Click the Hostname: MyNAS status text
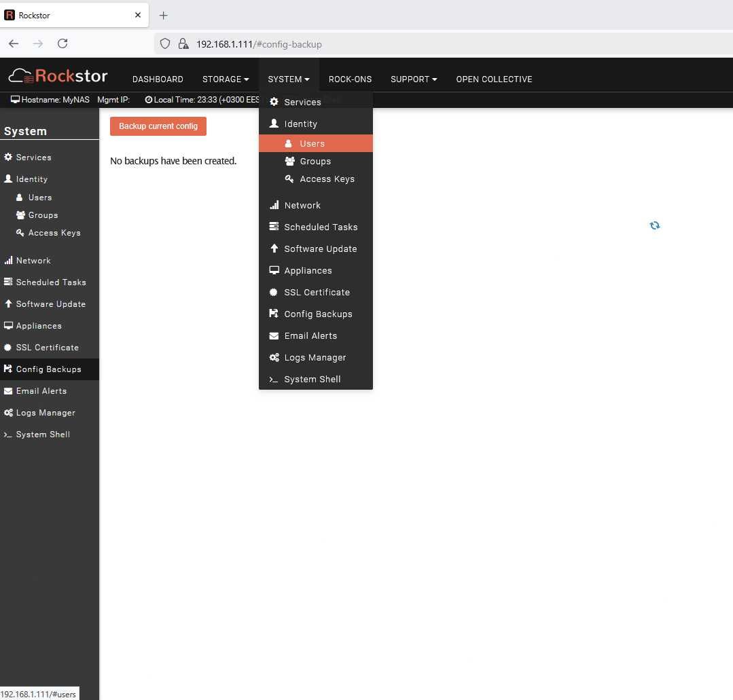This screenshot has width=733, height=700. click(x=50, y=100)
